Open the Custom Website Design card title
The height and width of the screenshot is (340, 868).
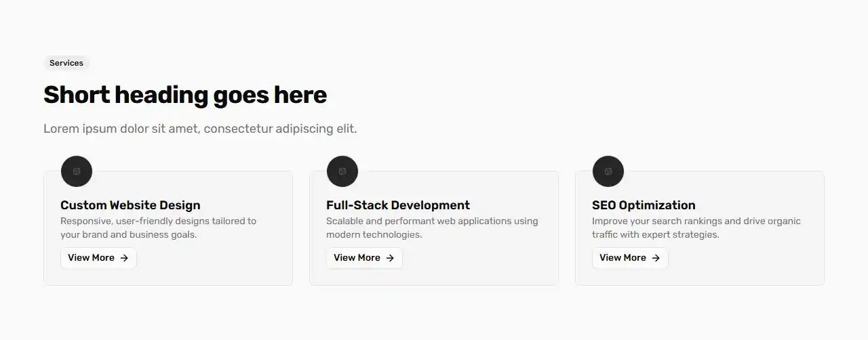tap(130, 205)
